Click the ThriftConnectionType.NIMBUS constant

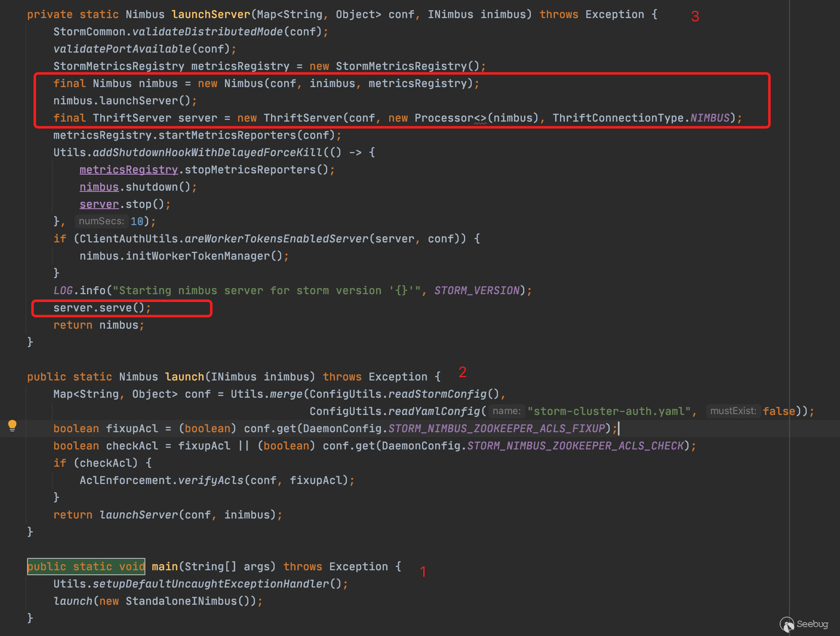[709, 118]
